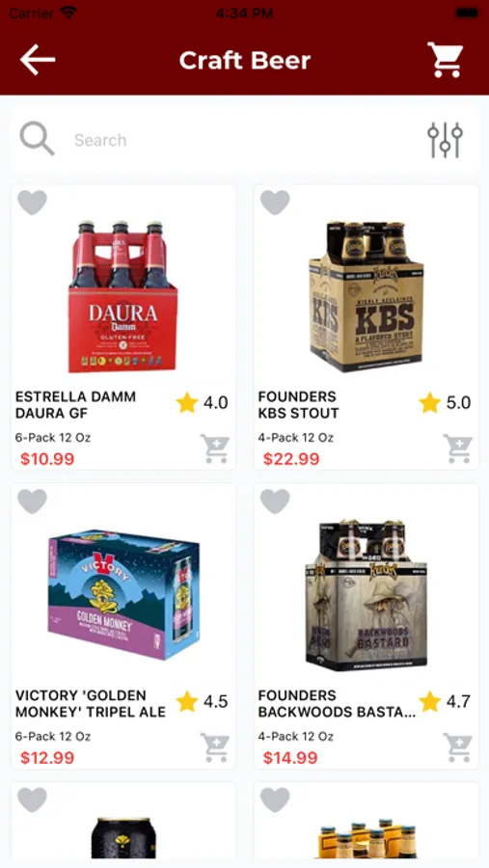
Task: Add Victory Golden Monkey to cart
Action: pos(215,747)
